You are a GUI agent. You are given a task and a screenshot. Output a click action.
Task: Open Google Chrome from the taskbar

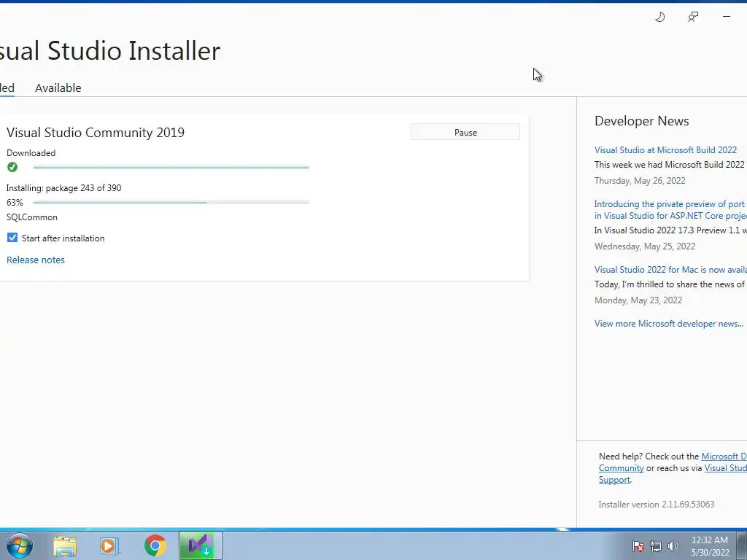point(155,546)
